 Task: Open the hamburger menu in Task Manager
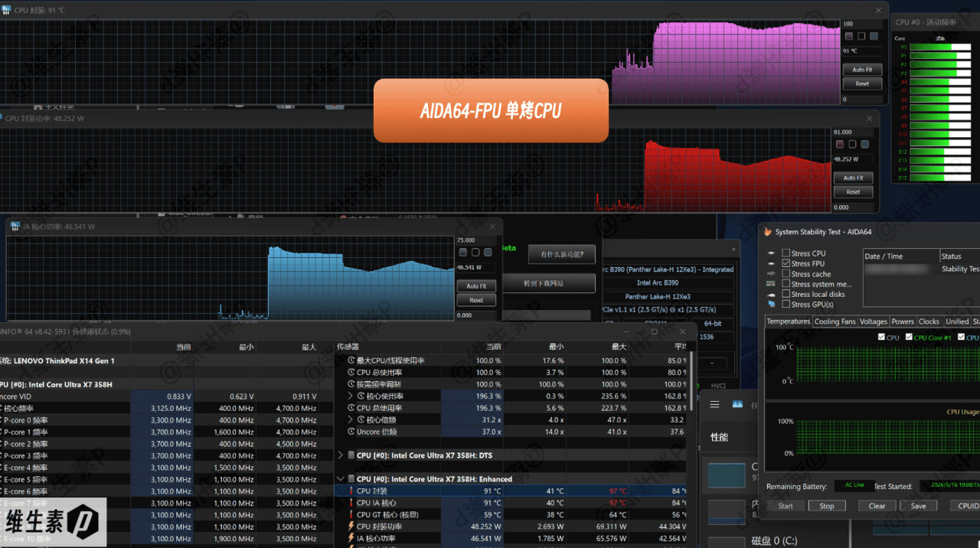[714, 405]
